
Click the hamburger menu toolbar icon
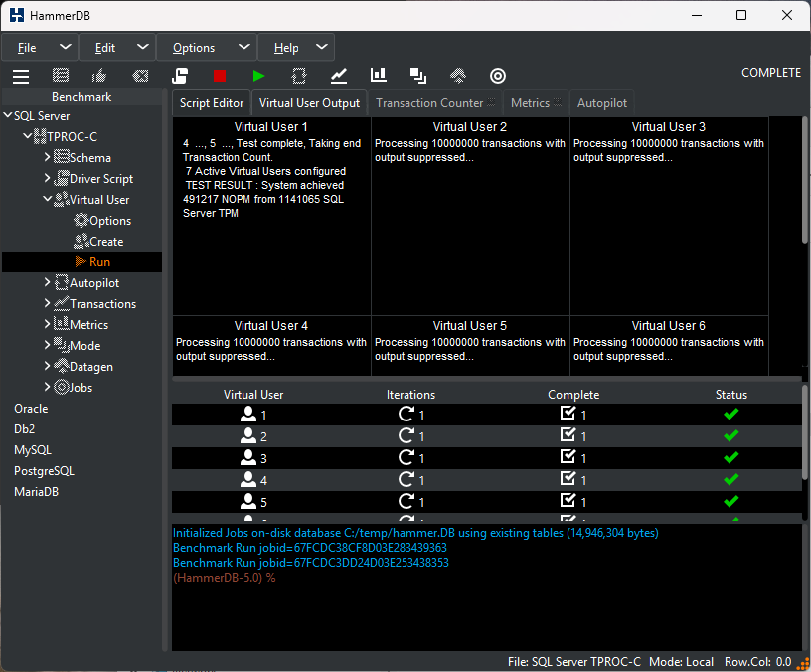coord(21,76)
